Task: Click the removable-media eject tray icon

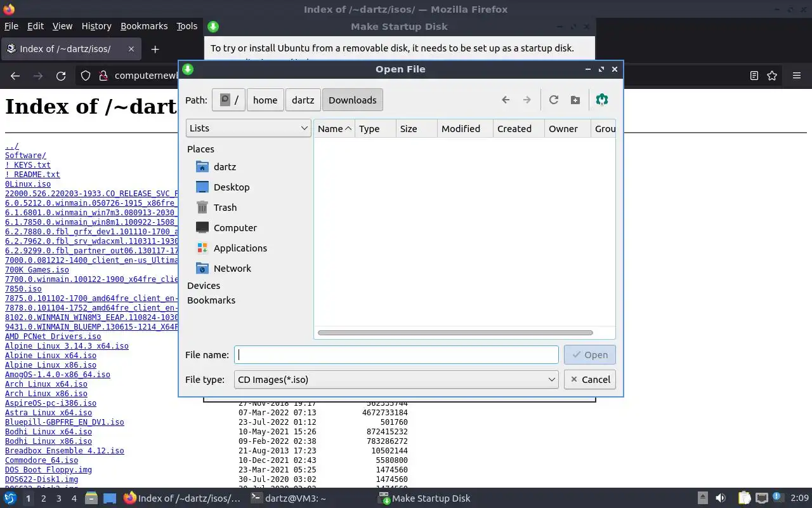Action: coord(703,498)
